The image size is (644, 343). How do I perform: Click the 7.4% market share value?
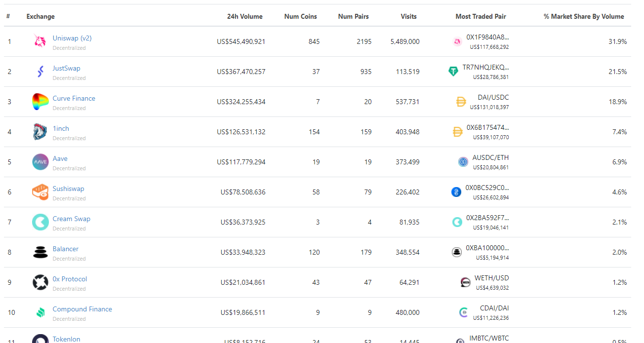(x=620, y=132)
